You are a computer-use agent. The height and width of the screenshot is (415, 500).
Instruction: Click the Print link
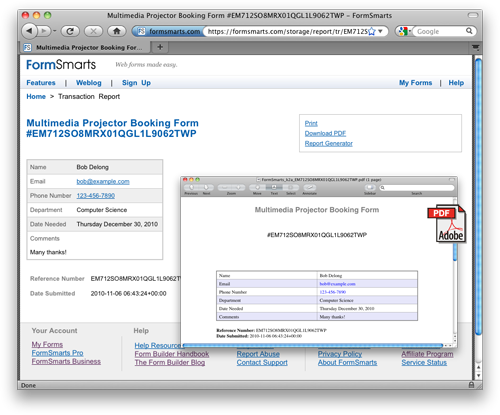click(x=311, y=123)
